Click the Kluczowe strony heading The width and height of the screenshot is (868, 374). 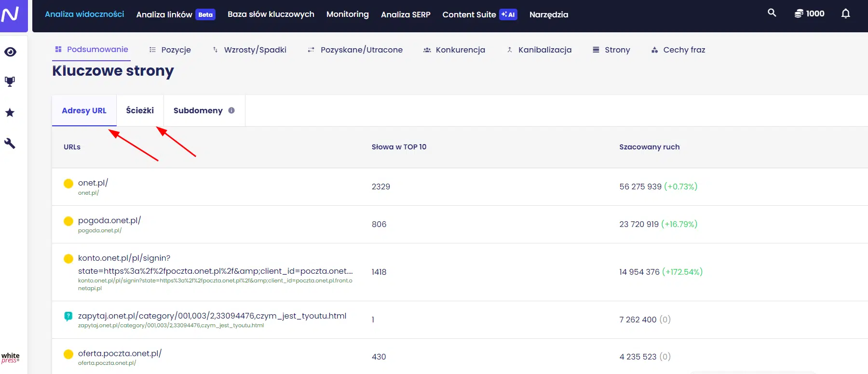(x=113, y=71)
